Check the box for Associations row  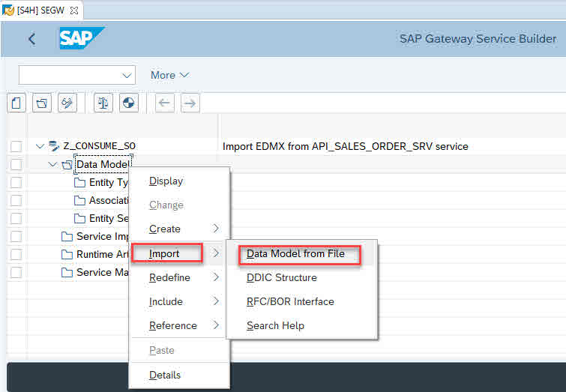[16, 200]
